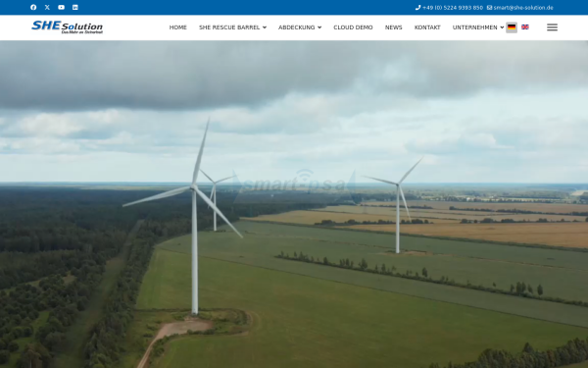The height and width of the screenshot is (368, 588).
Task: Open the CLOUD DEMO page
Action: point(353,27)
